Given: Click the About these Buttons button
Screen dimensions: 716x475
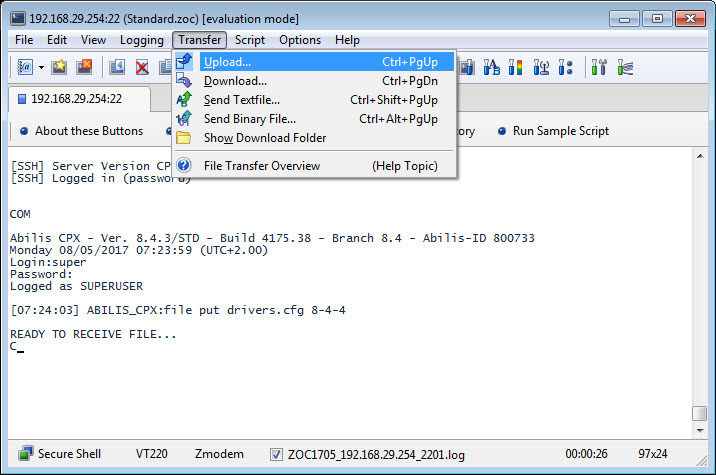Looking at the screenshot, I should [x=81, y=131].
